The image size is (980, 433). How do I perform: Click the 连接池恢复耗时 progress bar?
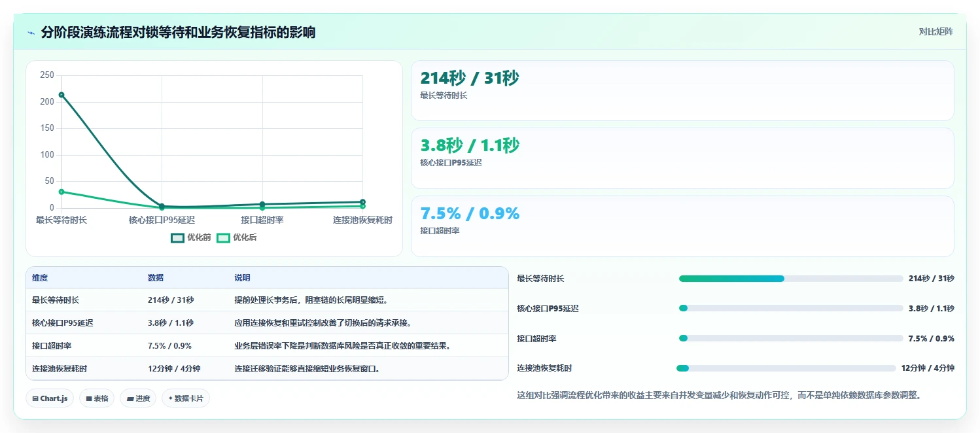(x=786, y=368)
